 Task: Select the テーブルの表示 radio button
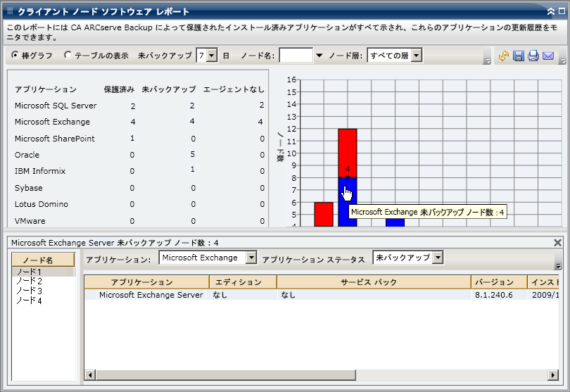pos(68,56)
